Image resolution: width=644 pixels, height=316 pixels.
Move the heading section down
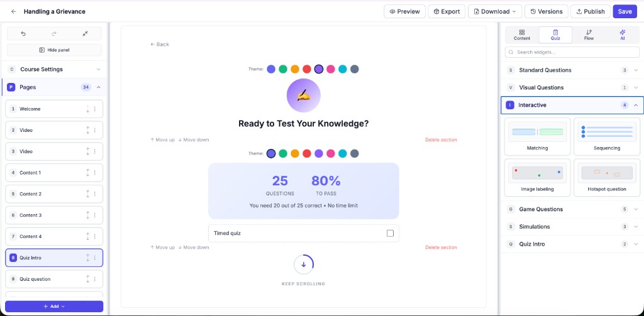pos(194,140)
